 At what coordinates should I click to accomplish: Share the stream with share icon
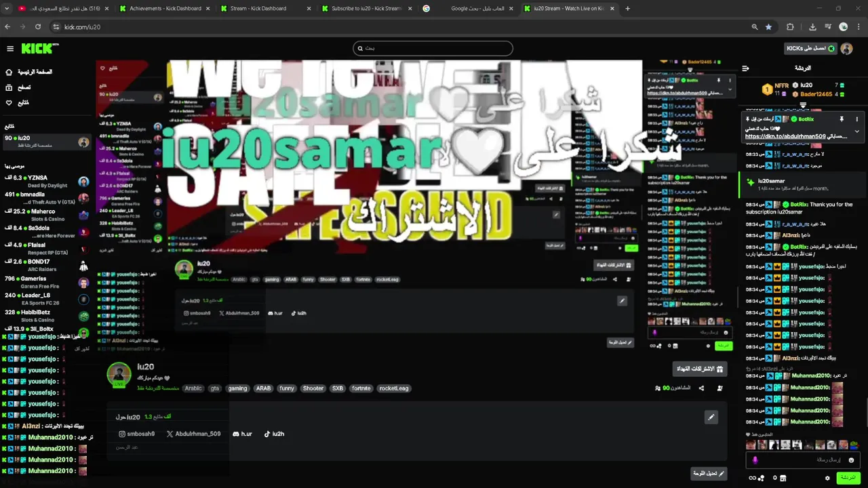coord(701,388)
